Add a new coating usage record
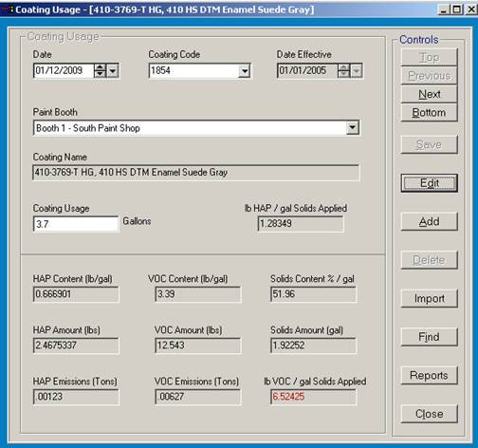478x448 pixels. pos(429,221)
